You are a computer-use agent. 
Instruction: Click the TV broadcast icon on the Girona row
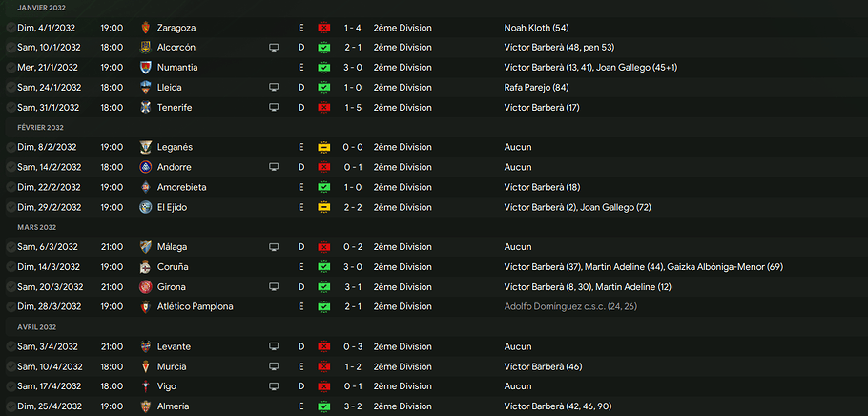pos(275,287)
